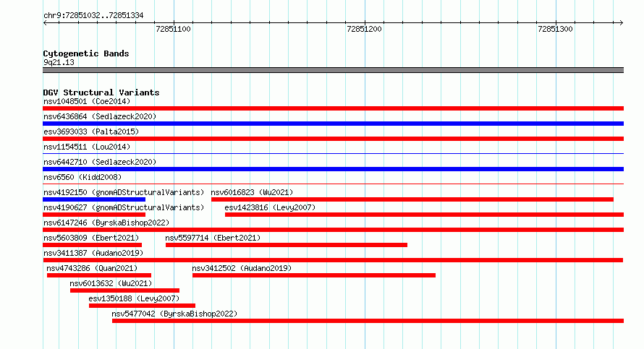Click the nsv6013632 (Wu2021) label

point(111,283)
